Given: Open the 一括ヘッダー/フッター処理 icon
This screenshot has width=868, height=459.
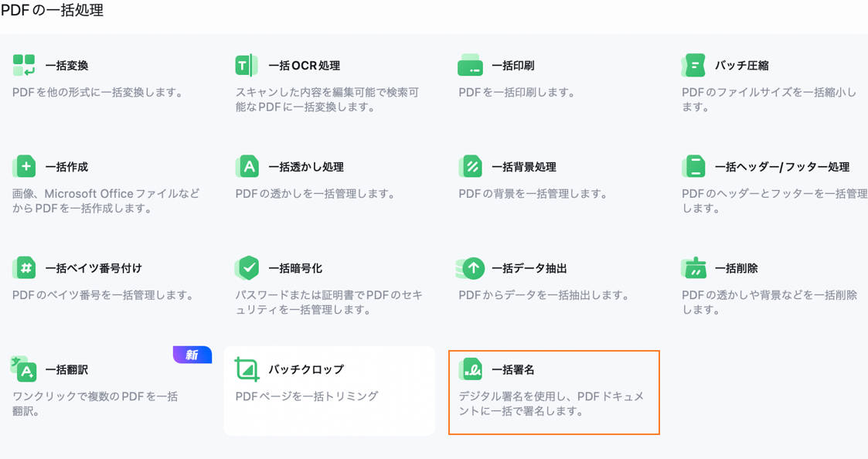Looking at the screenshot, I should tap(693, 167).
